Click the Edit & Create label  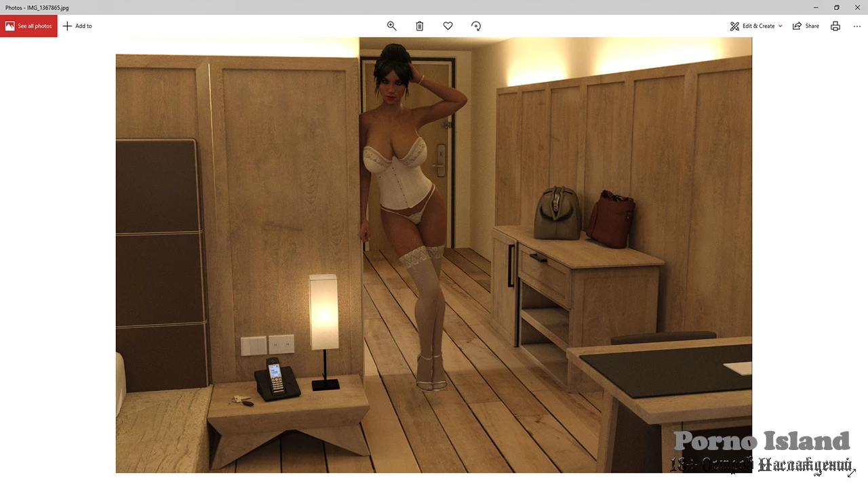click(758, 26)
